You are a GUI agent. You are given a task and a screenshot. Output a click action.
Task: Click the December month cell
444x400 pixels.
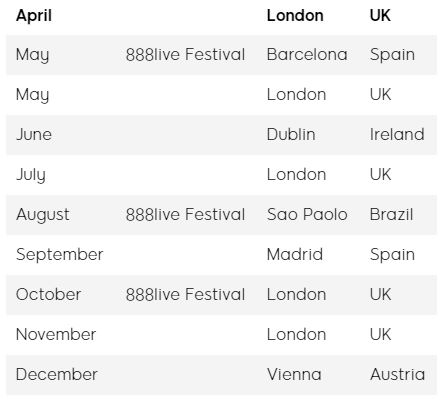click(x=57, y=375)
